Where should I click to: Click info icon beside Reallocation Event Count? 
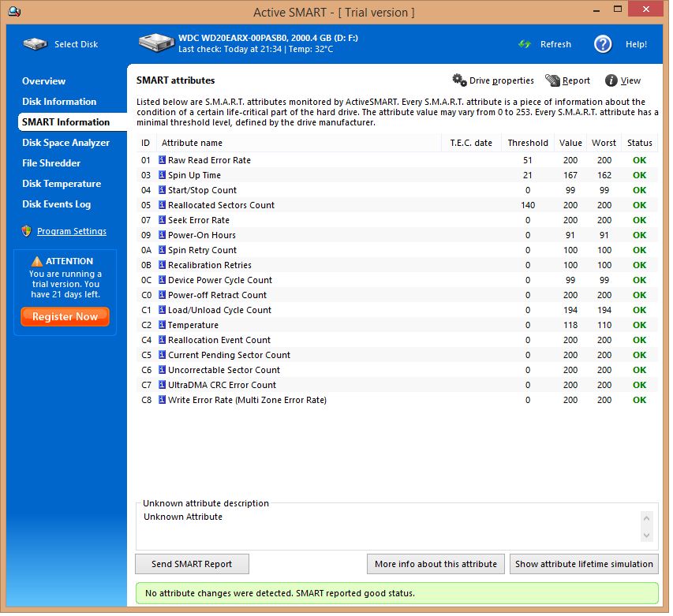coord(163,341)
